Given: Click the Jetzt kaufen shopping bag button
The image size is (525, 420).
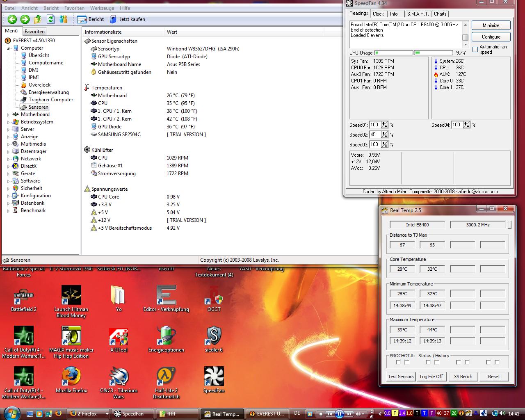Looking at the screenshot, I should tap(127, 19).
